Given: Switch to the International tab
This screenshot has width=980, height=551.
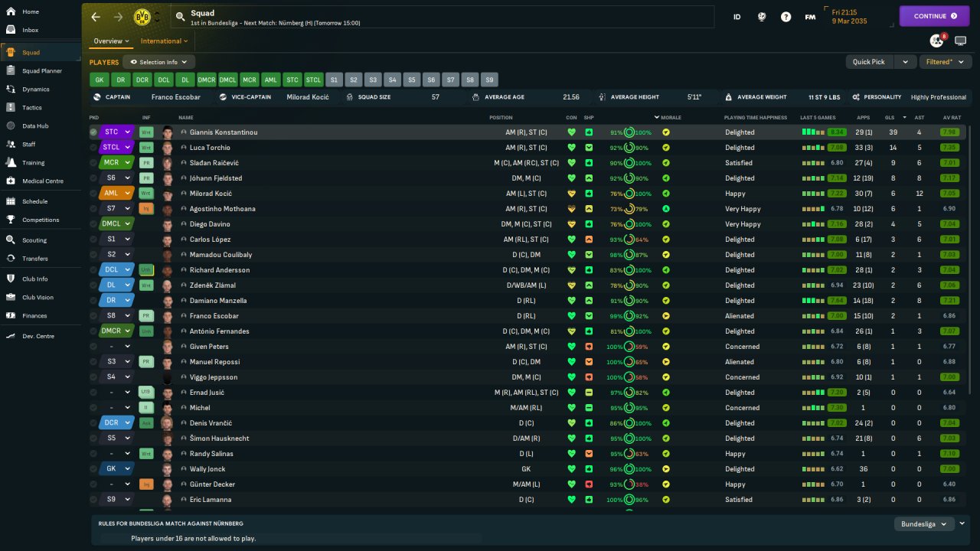Looking at the screenshot, I should [x=161, y=41].
